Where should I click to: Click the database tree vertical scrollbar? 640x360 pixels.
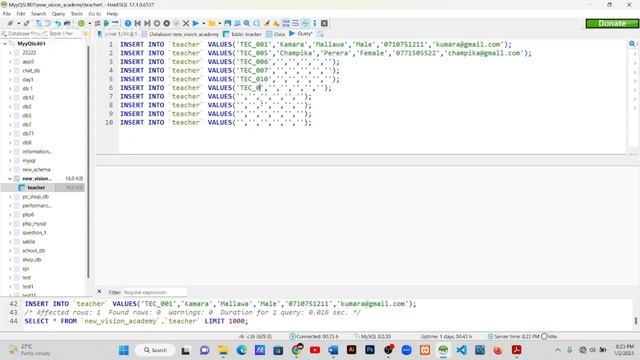pyautogui.click(x=88, y=162)
